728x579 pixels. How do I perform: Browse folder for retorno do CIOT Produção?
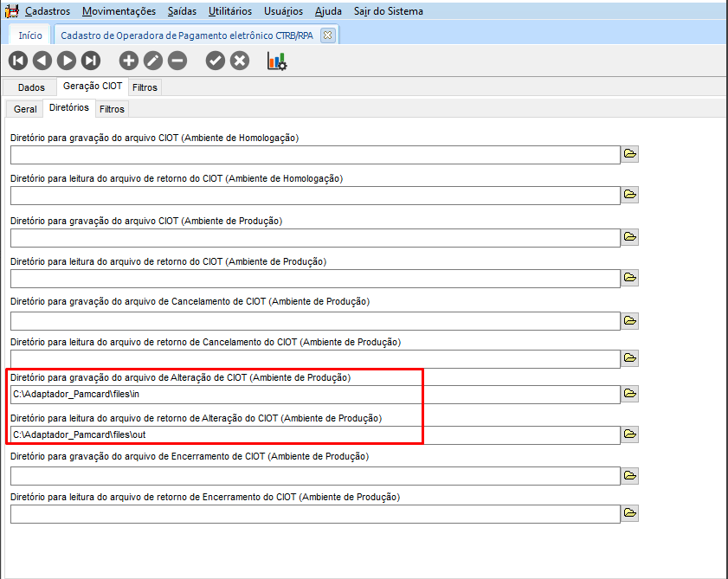[x=630, y=278]
